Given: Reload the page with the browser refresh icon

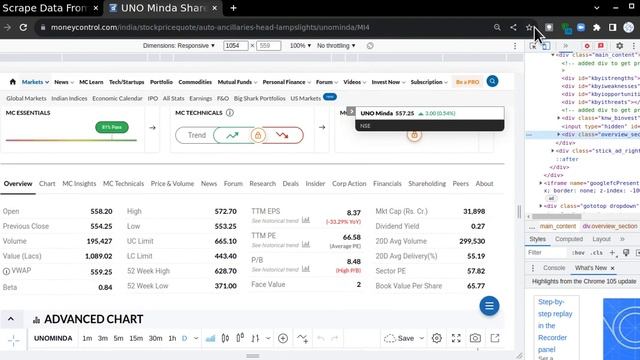Looking at the screenshot, I should (23, 27).
